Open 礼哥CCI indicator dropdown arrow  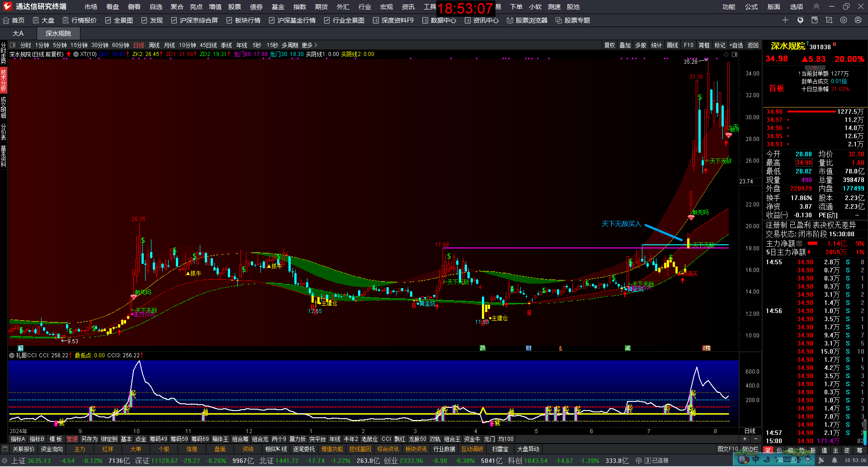(12, 355)
